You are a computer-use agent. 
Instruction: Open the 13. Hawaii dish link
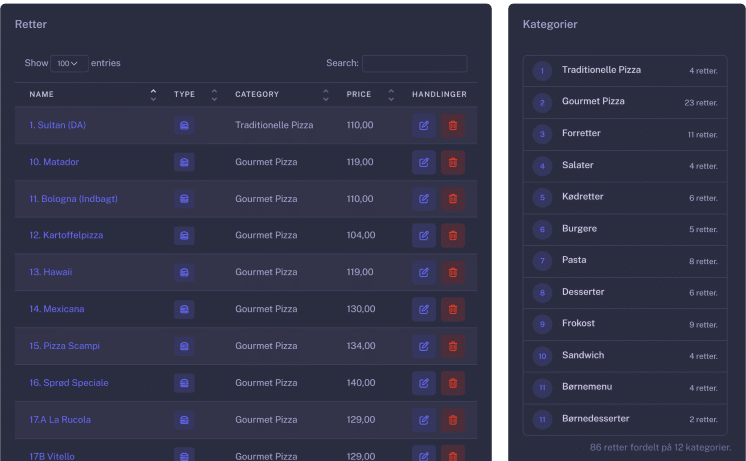(51, 272)
